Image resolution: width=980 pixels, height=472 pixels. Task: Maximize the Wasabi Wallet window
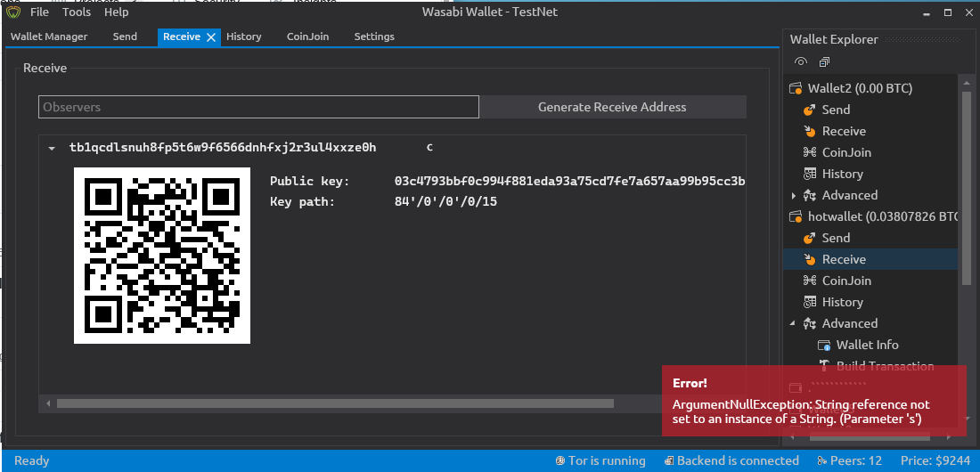[x=948, y=12]
